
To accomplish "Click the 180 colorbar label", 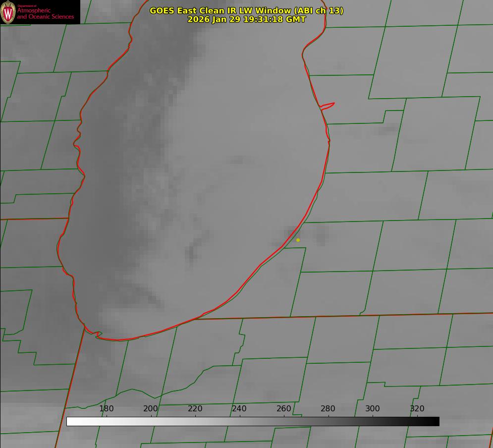I will 106,408.
